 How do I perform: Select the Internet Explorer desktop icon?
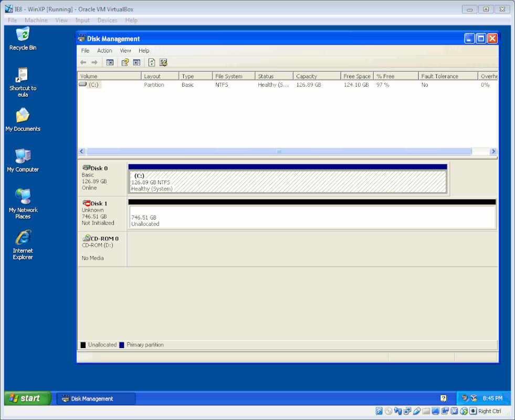(x=23, y=237)
